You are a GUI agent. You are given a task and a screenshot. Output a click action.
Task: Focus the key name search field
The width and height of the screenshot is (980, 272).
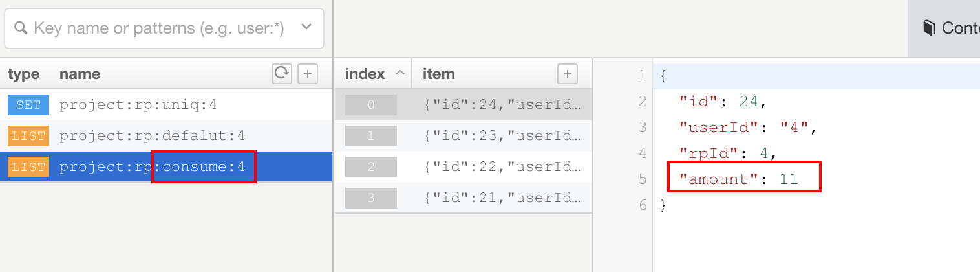tap(158, 28)
